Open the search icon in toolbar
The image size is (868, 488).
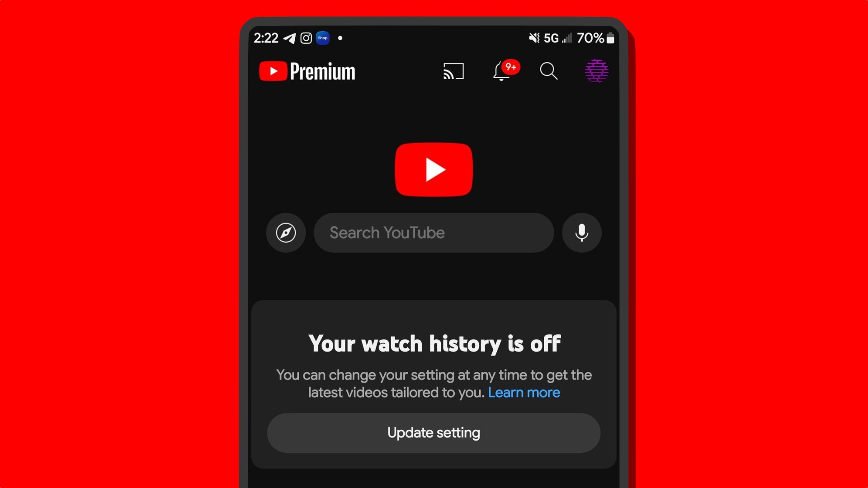tap(548, 71)
